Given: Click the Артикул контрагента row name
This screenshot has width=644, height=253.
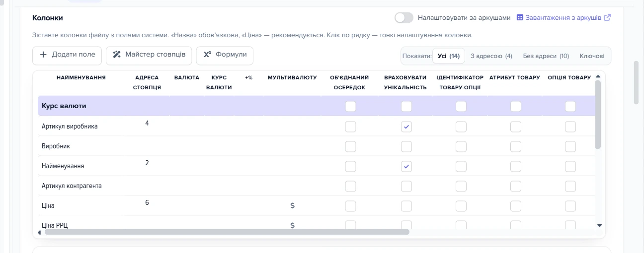Looking at the screenshot, I should point(72,186).
